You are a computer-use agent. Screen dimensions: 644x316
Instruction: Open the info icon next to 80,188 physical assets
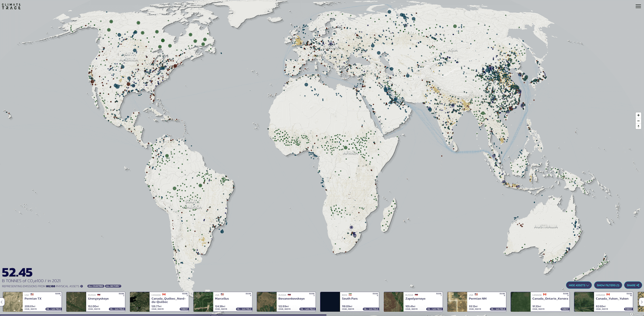(x=82, y=286)
